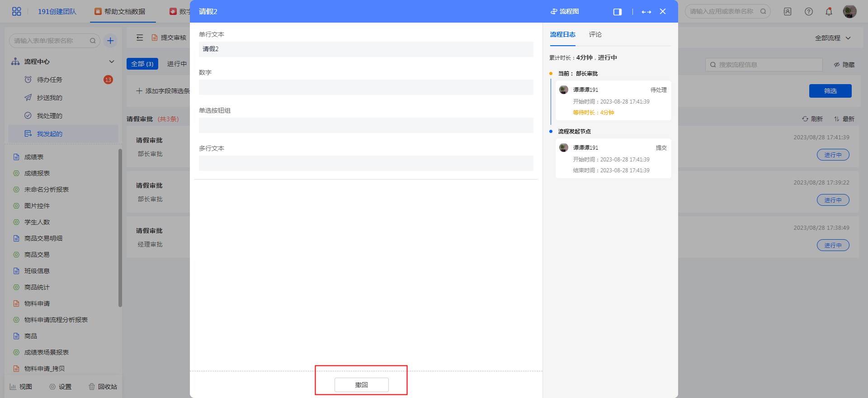Select the 全部 (3) tab
Viewport: 868px width, 398px height.
[x=142, y=64]
